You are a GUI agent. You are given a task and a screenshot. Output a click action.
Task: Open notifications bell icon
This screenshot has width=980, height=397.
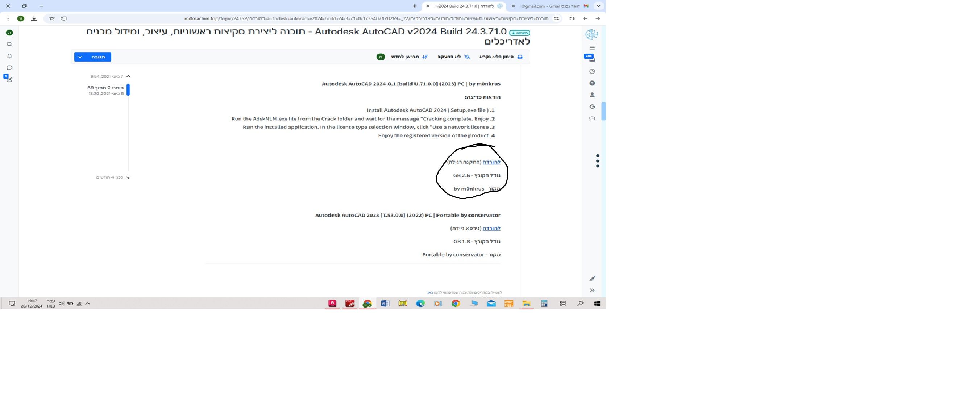[9, 56]
